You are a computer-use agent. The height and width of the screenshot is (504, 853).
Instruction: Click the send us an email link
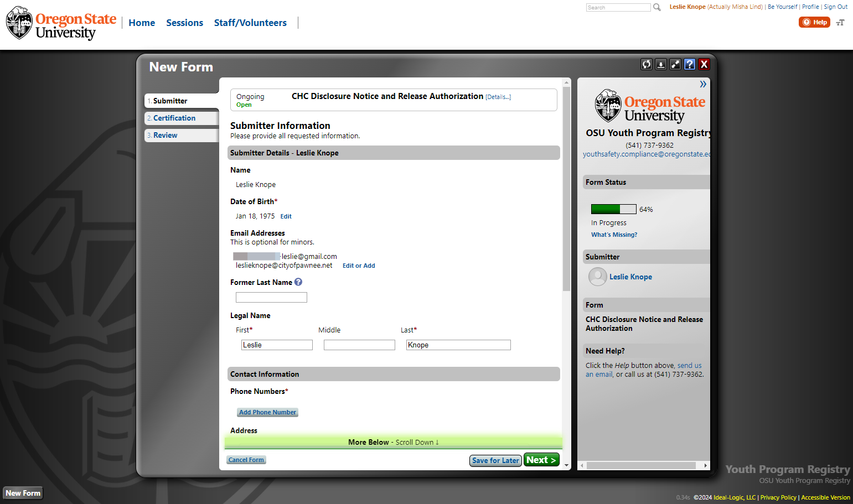pyautogui.click(x=644, y=370)
